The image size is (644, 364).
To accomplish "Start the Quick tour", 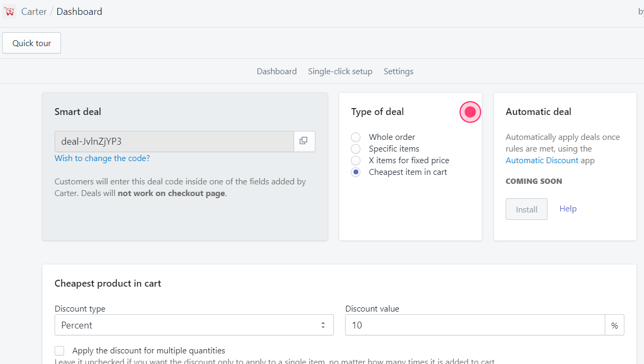I will click(x=32, y=43).
